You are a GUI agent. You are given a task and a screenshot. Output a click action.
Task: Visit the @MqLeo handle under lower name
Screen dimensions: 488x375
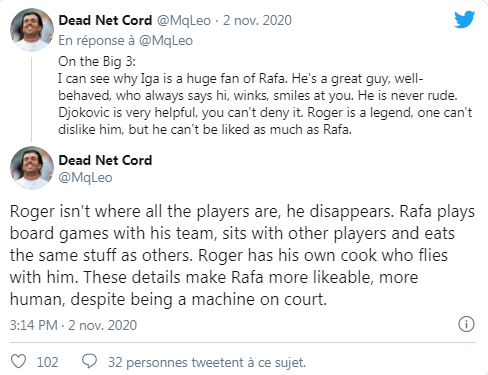(x=85, y=177)
